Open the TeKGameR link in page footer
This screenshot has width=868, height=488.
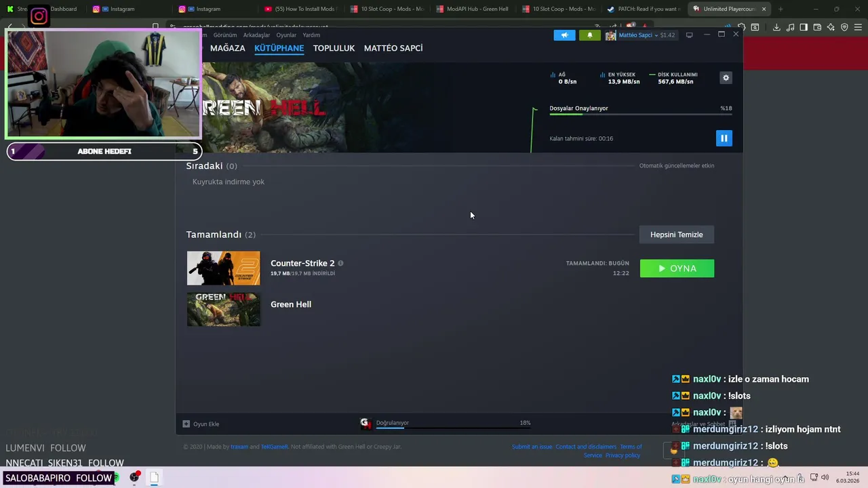coord(275,447)
